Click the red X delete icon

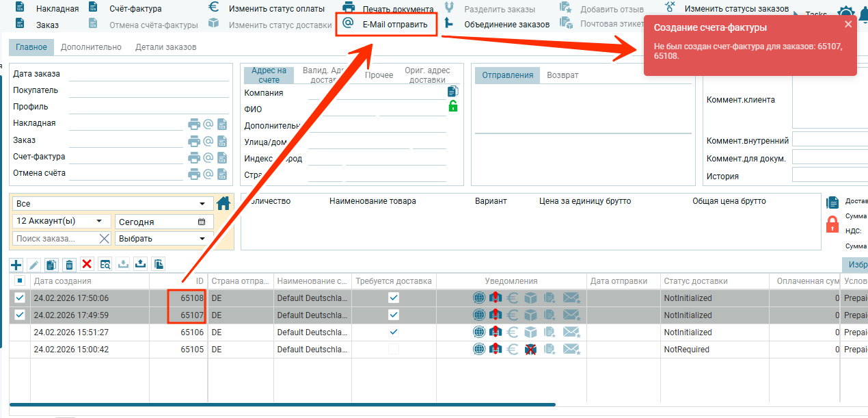click(87, 264)
